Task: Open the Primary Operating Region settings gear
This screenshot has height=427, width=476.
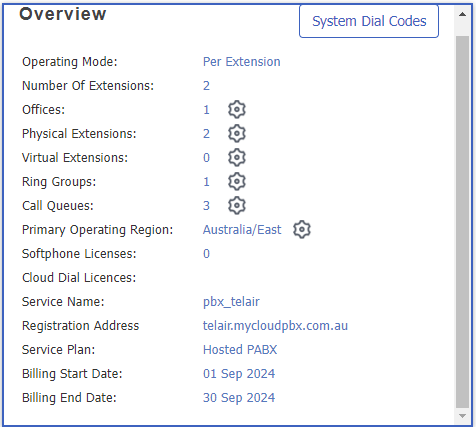Action: pos(302,229)
